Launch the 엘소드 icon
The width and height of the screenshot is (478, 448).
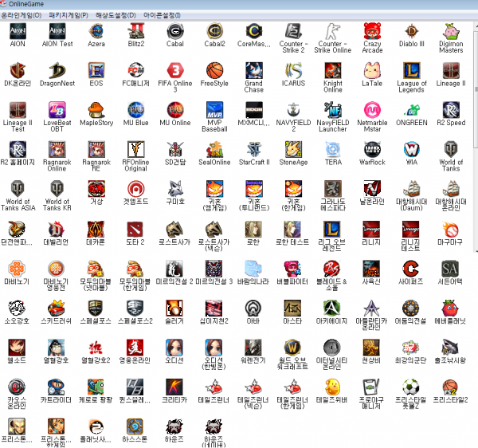[17, 348]
